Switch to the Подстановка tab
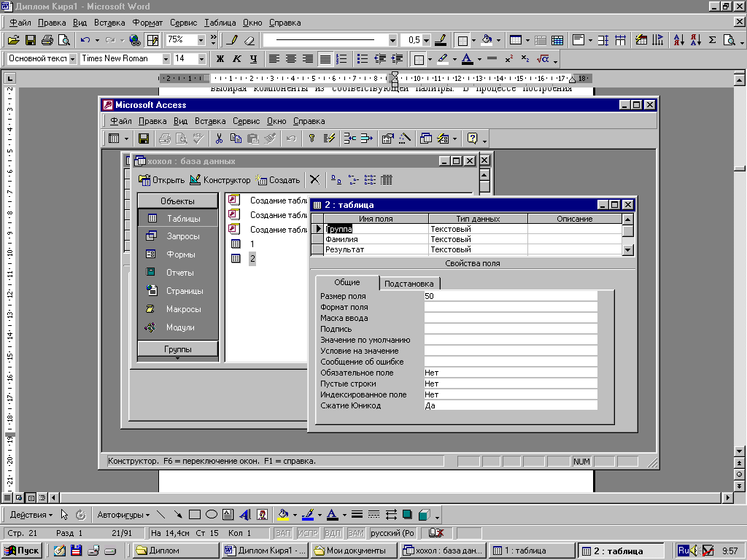 (409, 284)
